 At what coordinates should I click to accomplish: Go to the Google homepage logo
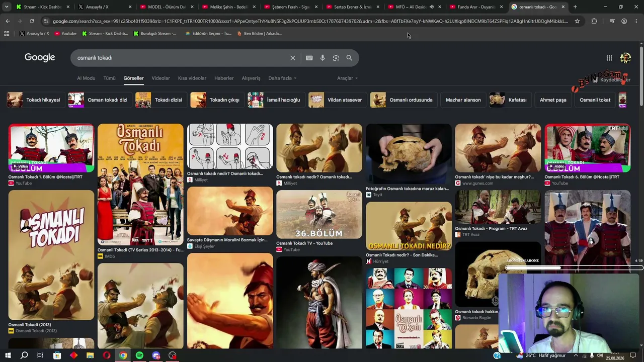[x=40, y=57]
